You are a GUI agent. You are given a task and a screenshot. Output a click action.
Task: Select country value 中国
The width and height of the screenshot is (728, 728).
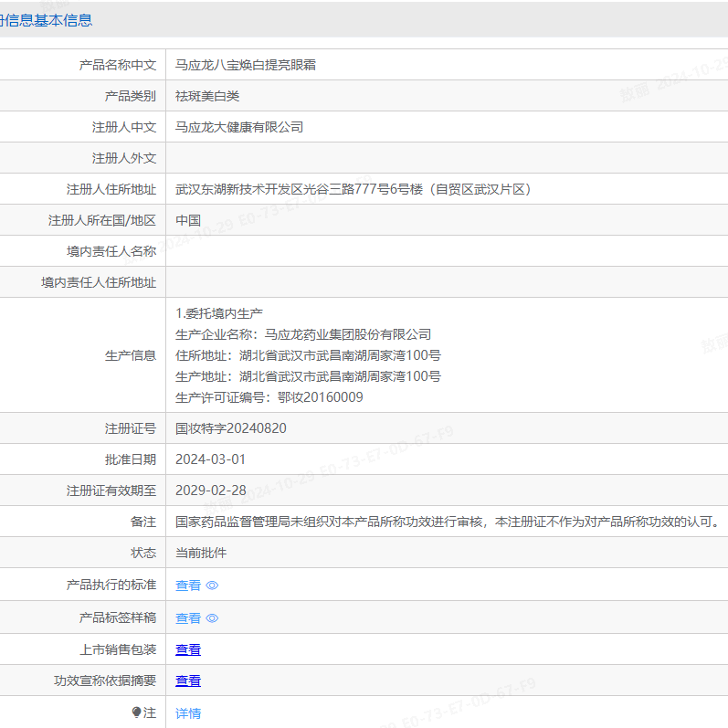pyautogui.click(x=188, y=220)
